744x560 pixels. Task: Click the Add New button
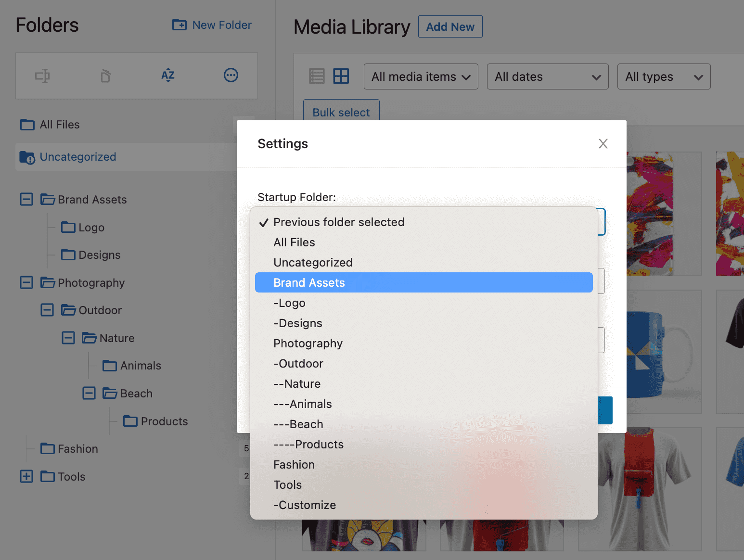450,26
